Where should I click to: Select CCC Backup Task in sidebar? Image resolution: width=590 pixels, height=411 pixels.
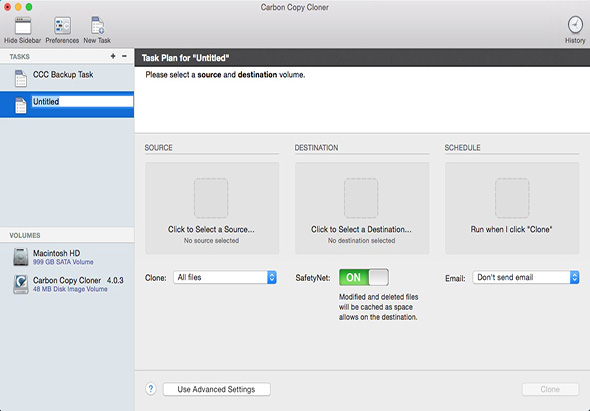(67, 78)
